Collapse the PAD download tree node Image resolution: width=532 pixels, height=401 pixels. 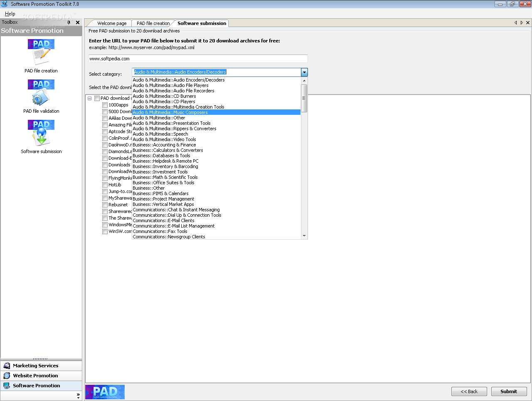tap(89, 99)
